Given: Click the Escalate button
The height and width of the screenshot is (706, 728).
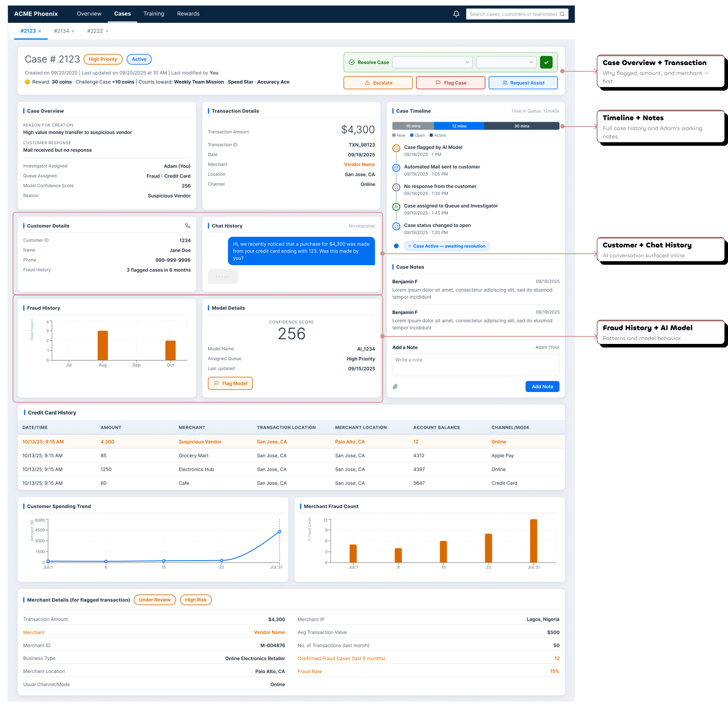Looking at the screenshot, I should click(378, 83).
